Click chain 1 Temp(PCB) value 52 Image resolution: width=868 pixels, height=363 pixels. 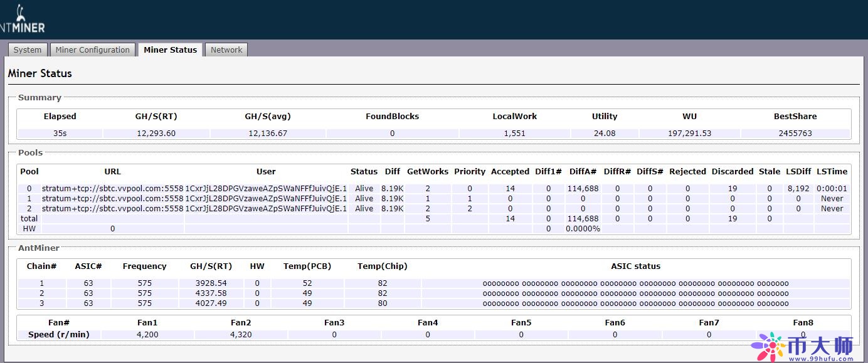(307, 283)
